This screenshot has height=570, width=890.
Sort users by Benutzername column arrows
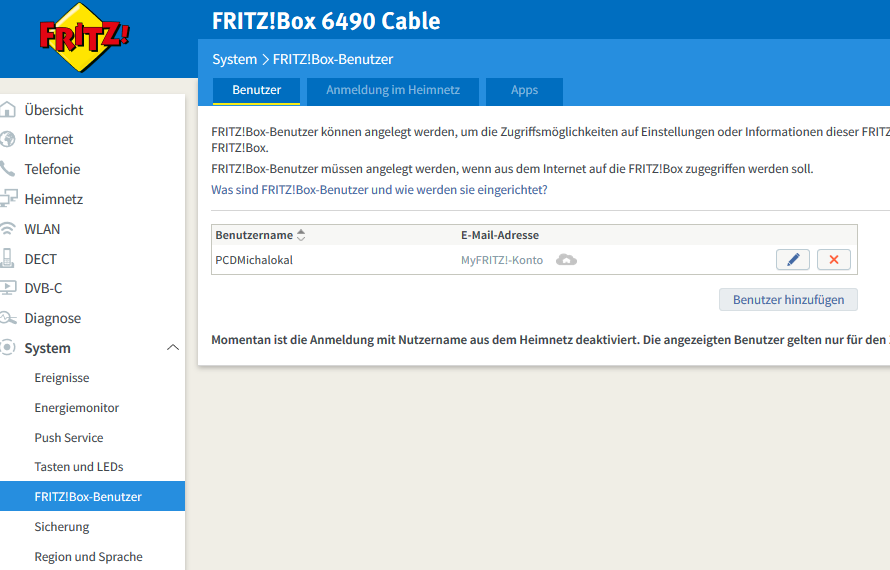[302, 235]
